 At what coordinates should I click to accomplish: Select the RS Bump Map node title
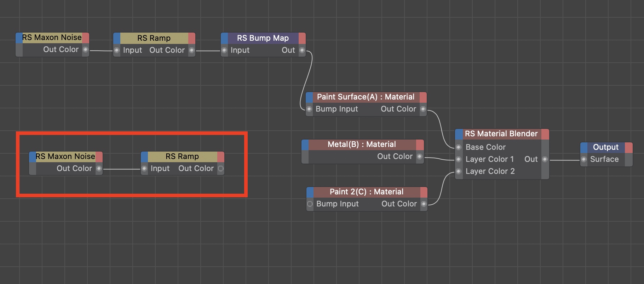click(x=263, y=38)
